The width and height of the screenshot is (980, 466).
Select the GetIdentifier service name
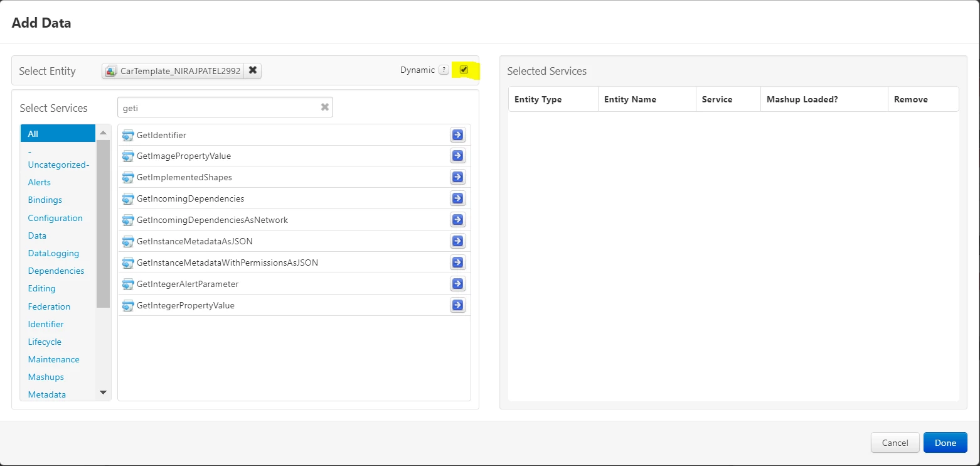[x=161, y=135]
